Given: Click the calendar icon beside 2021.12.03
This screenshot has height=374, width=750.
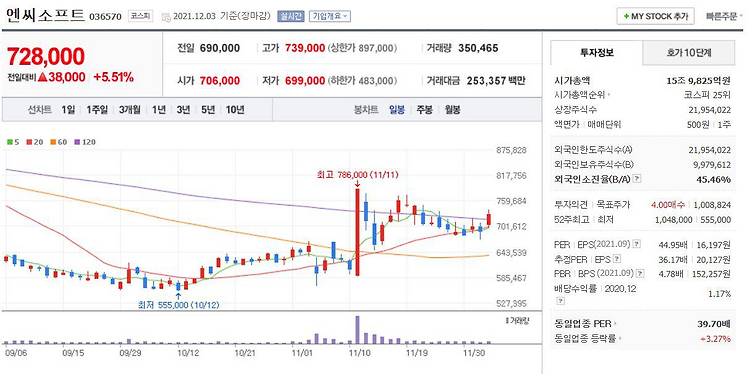Looking at the screenshot, I should (x=166, y=17).
